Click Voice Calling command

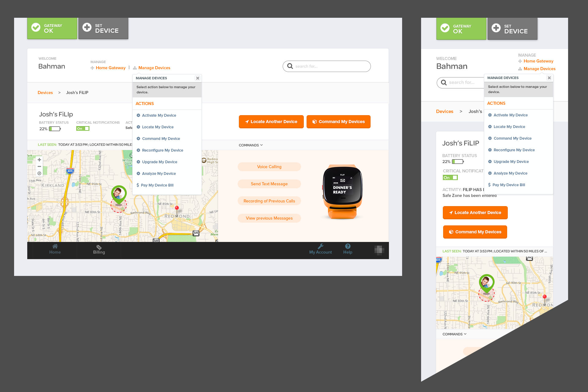point(269,167)
